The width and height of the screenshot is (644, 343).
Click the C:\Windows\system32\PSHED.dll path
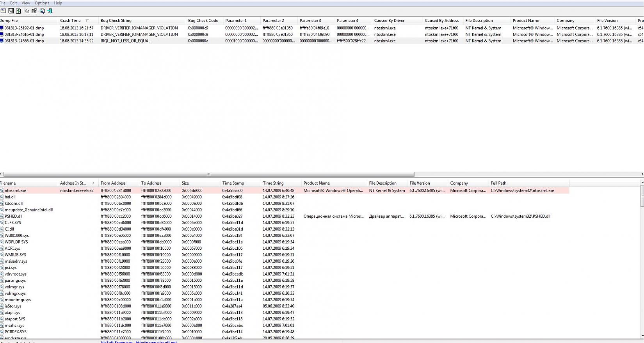coord(521,216)
